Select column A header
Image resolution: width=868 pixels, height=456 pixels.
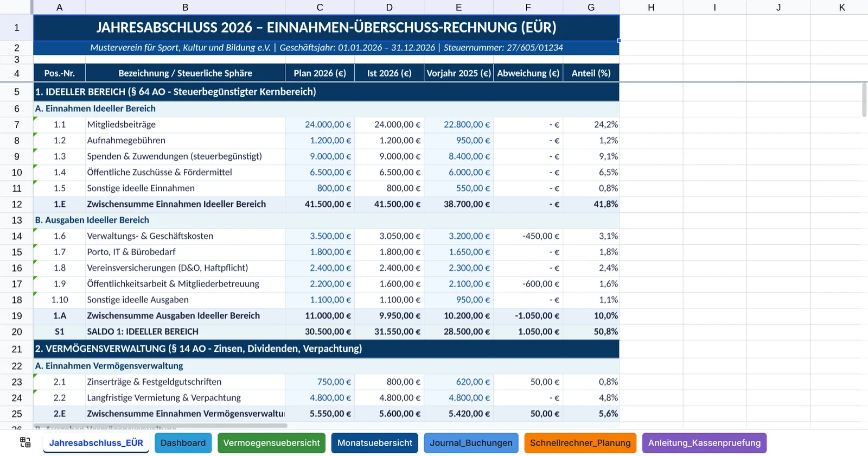(59, 7)
